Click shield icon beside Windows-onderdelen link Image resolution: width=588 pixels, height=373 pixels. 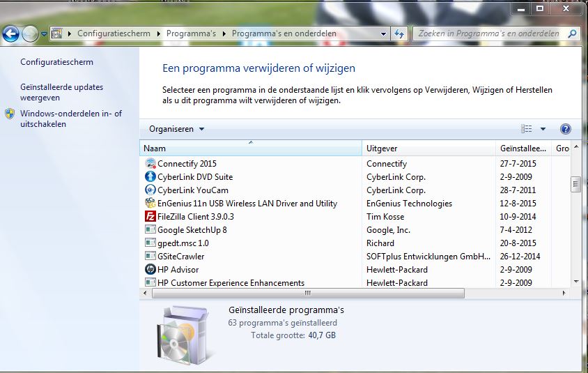(10, 114)
